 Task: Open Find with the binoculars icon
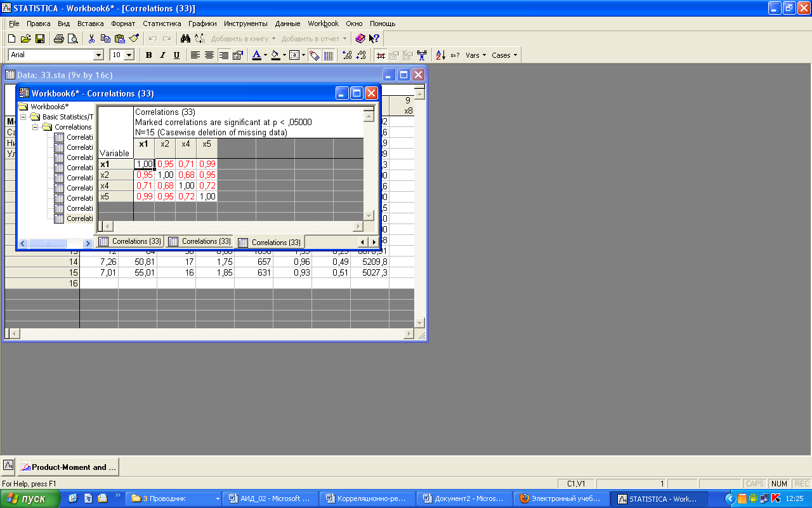tap(185, 39)
